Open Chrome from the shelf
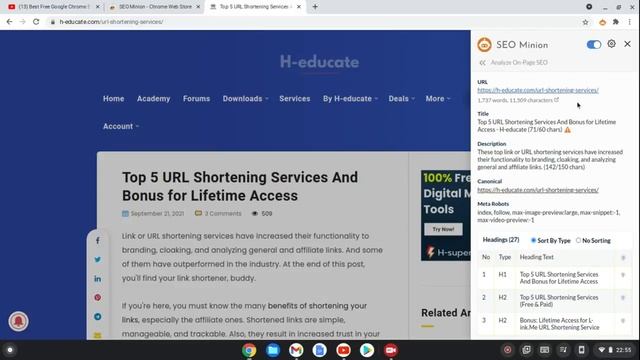The width and height of the screenshot is (640, 360). pos(249,350)
